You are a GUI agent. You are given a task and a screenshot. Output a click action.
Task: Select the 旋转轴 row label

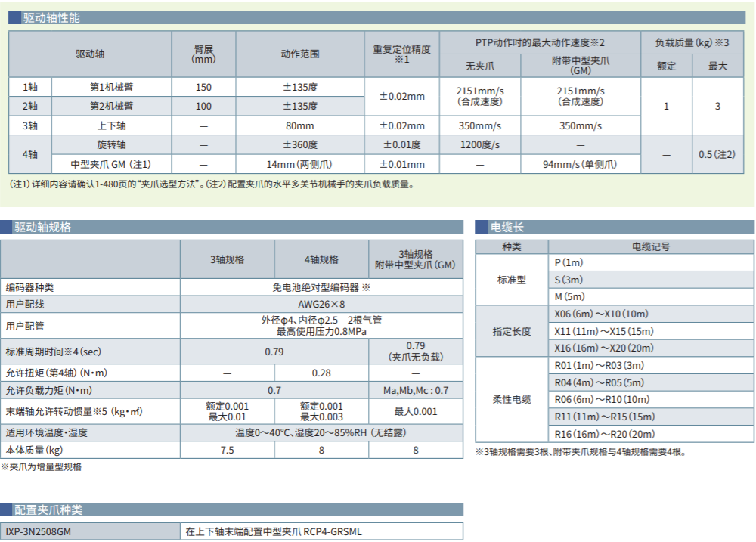pos(111,144)
